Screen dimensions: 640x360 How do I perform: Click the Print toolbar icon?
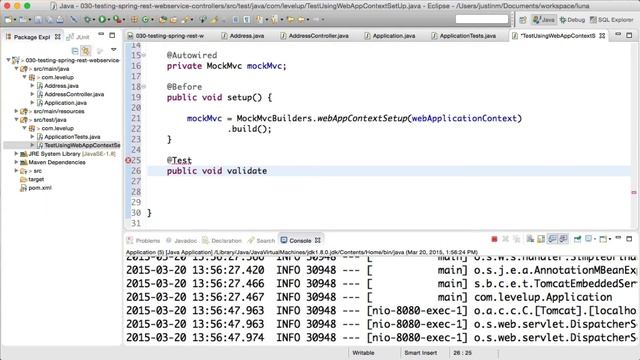[x=60, y=20]
